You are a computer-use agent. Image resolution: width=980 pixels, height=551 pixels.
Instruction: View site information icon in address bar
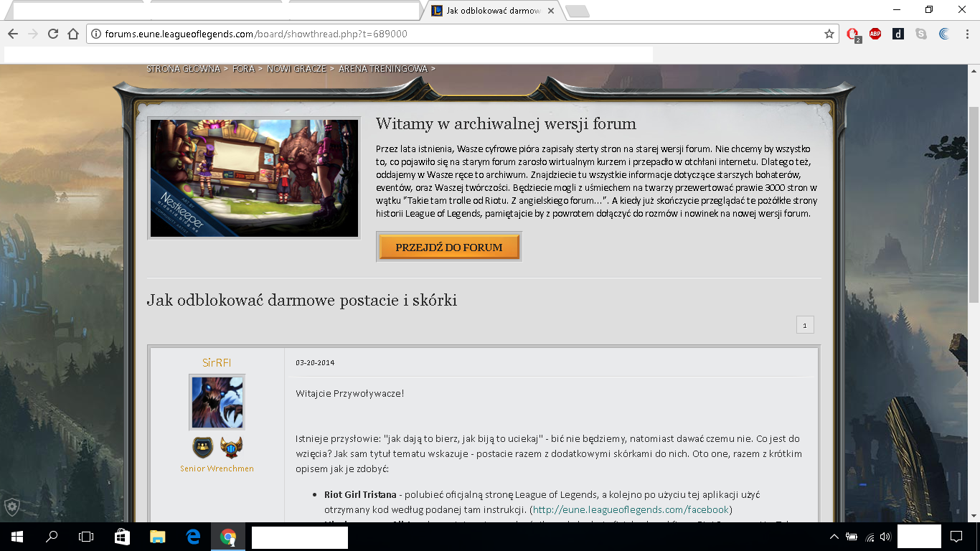tap(96, 34)
